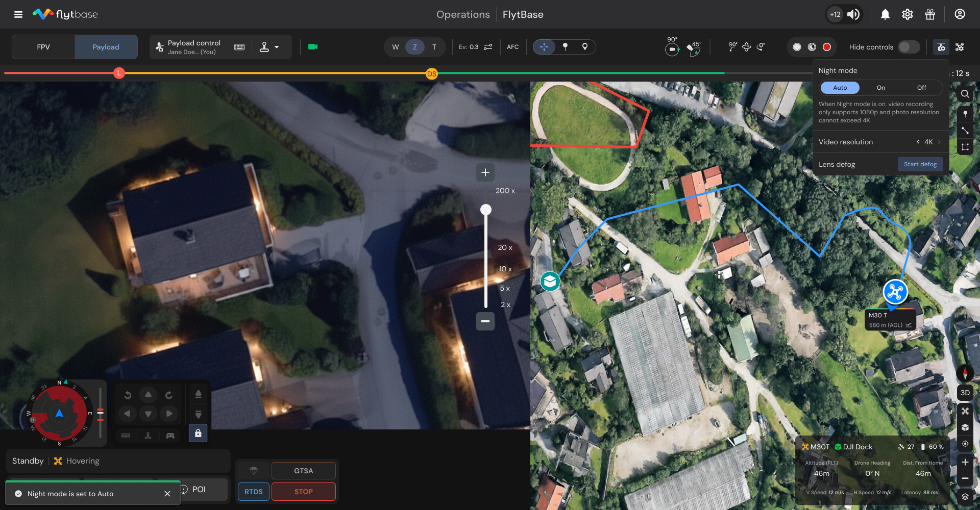Zoom out with the minus button on video
The height and width of the screenshot is (510, 980).
pyautogui.click(x=485, y=321)
